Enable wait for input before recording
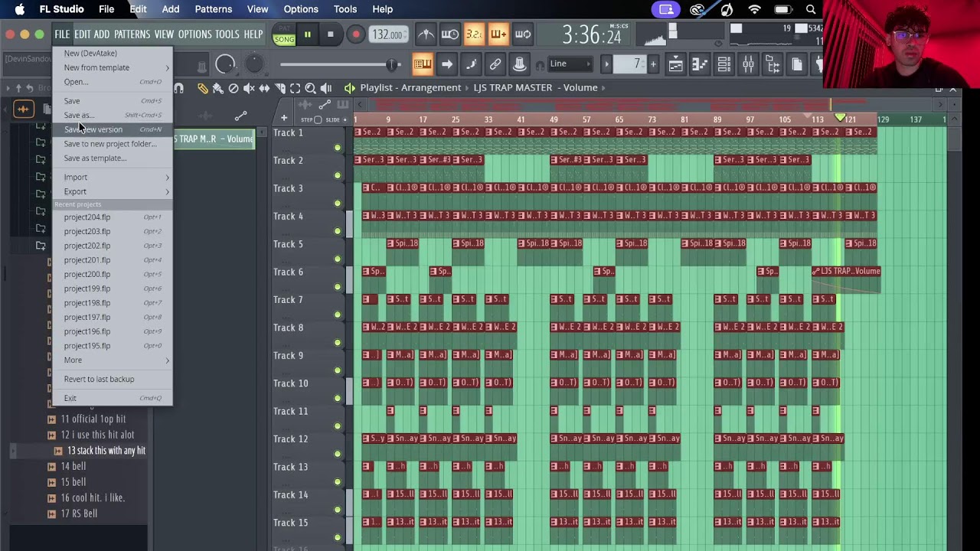The height and width of the screenshot is (551, 980). tap(450, 34)
